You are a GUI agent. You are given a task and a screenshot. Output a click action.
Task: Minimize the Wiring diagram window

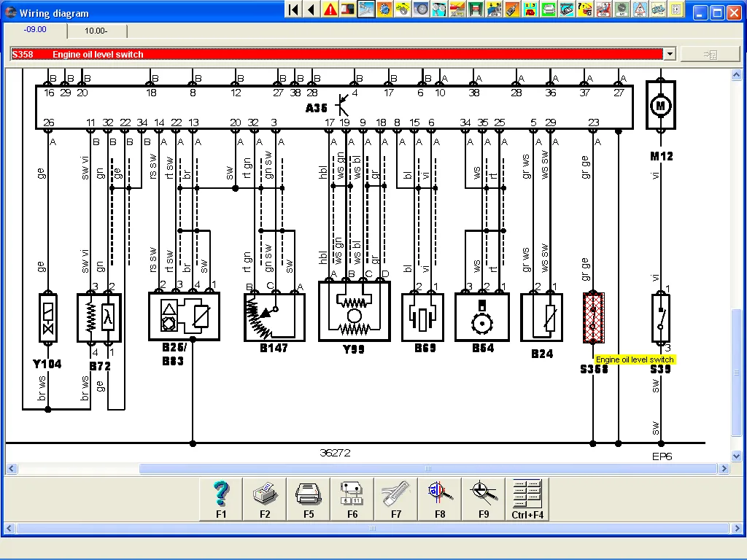(x=700, y=12)
